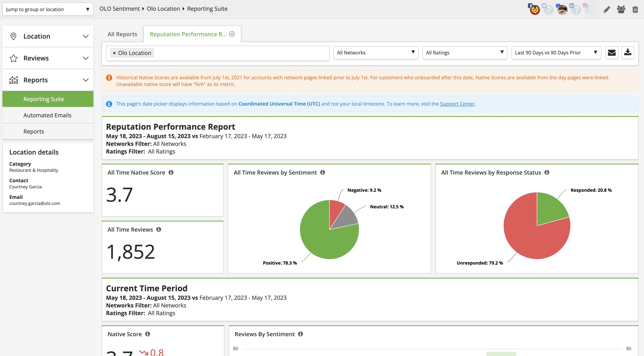
Task: Open the All Ratings dropdown
Action: pyautogui.click(x=465, y=53)
